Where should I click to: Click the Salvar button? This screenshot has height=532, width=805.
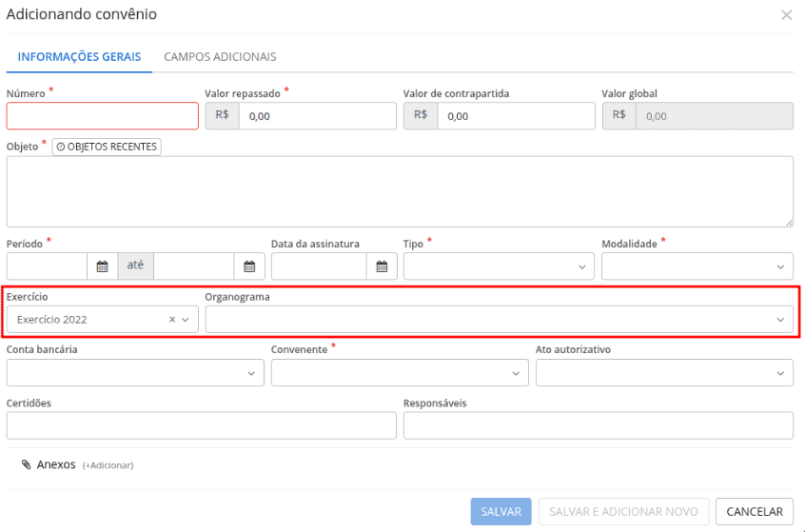501,511
